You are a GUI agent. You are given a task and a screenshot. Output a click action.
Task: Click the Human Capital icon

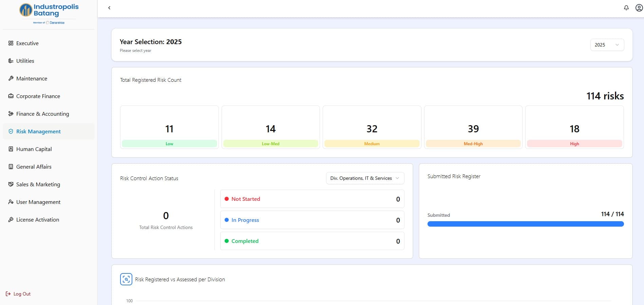(11, 149)
